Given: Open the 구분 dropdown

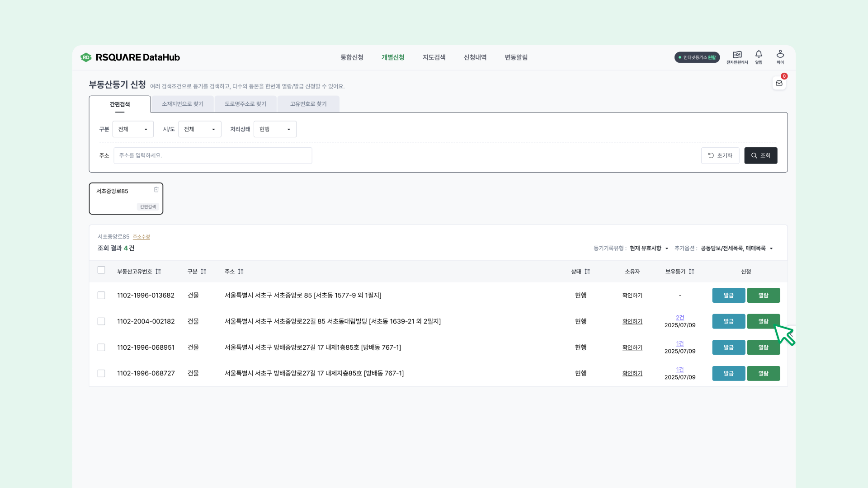Looking at the screenshot, I should 133,129.
